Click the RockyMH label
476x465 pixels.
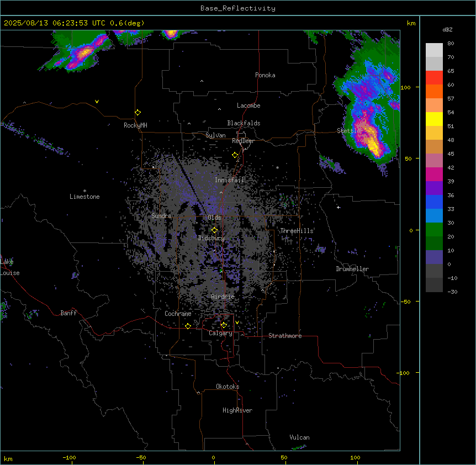tap(135, 125)
